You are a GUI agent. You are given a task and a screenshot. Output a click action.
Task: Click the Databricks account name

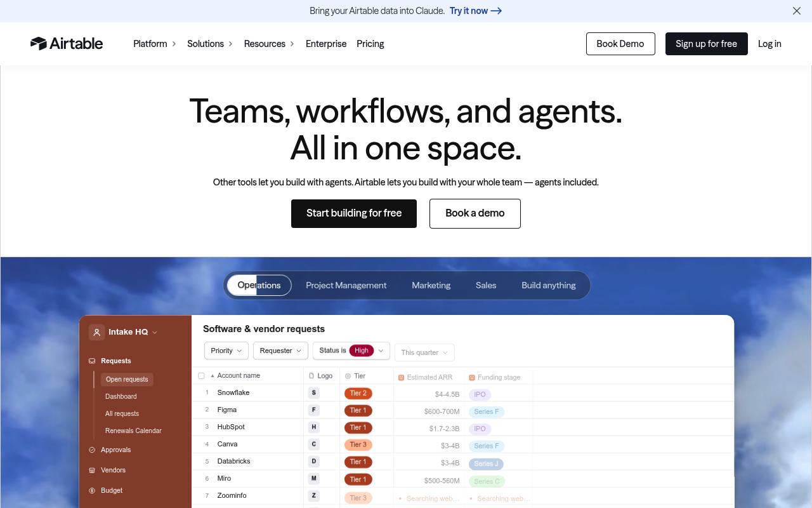234,461
